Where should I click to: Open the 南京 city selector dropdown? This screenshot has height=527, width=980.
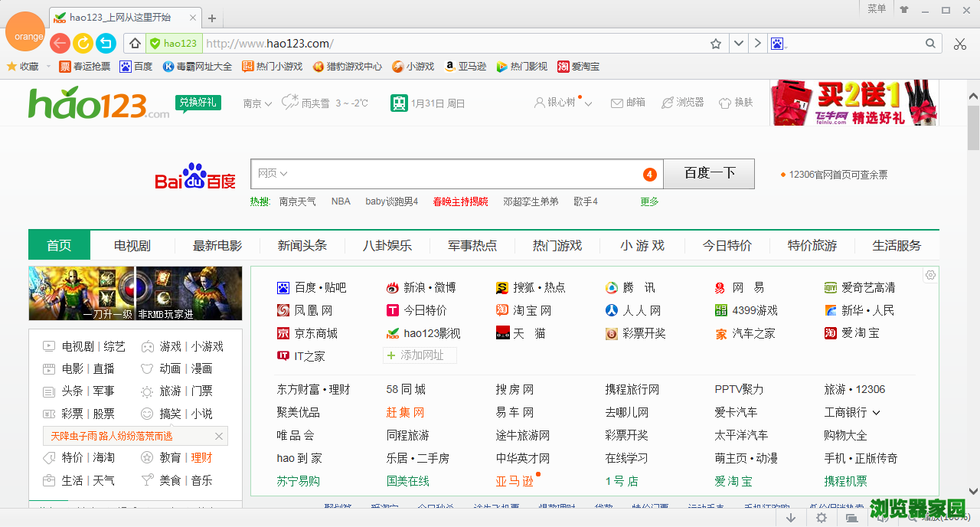pyautogui.click(x=257, y=103)
